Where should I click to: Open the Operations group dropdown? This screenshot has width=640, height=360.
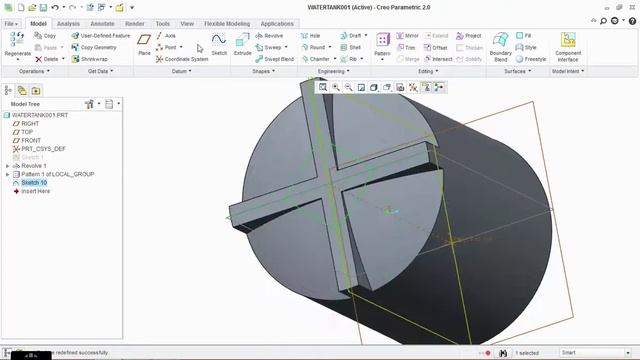coord(34,71)
